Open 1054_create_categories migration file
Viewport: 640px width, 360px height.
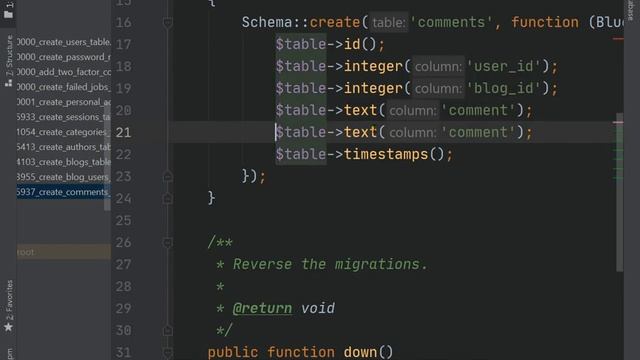pyautogui.click(x=64, y=132)
